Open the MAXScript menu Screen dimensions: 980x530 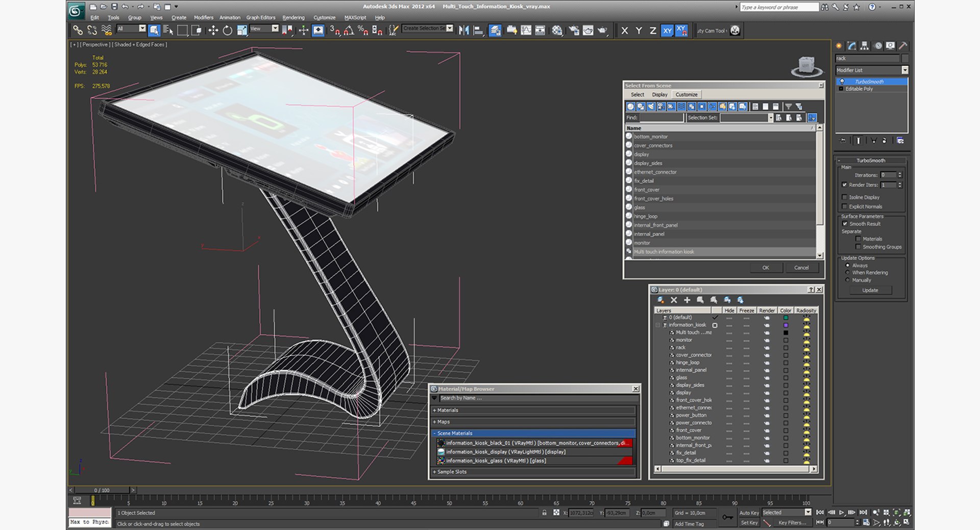tap(355, 17)
